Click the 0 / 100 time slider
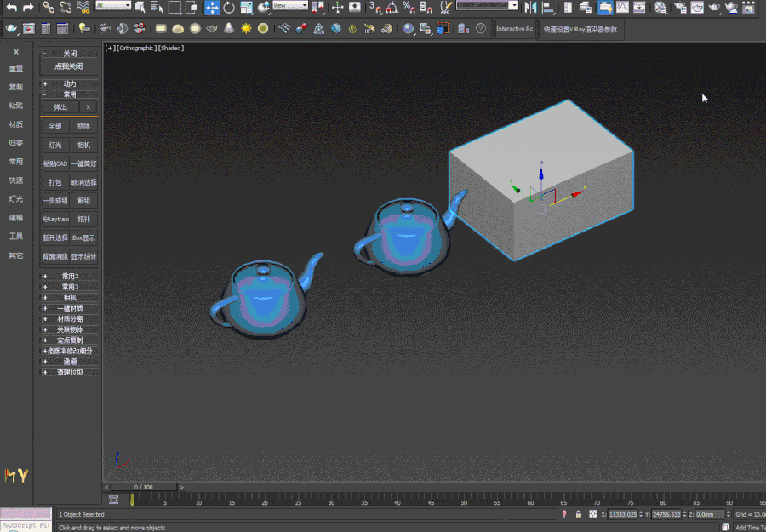The image size is (766, 532). tap(144, 487)
